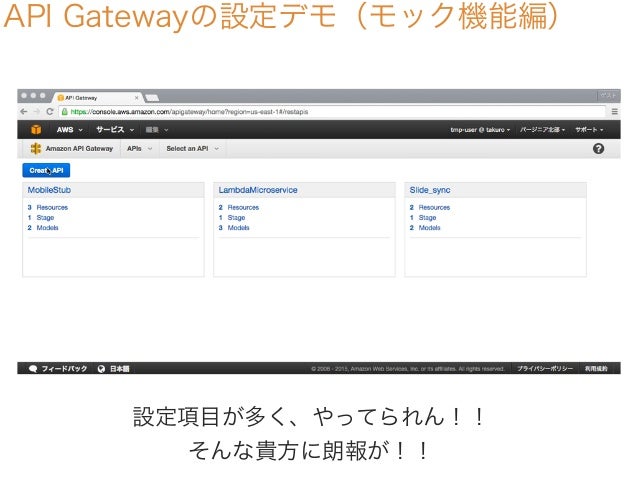638x479 pixels.
Task: Click the feedback speech bubble icon
Action: pyautogui.click(x=33, y=369)
